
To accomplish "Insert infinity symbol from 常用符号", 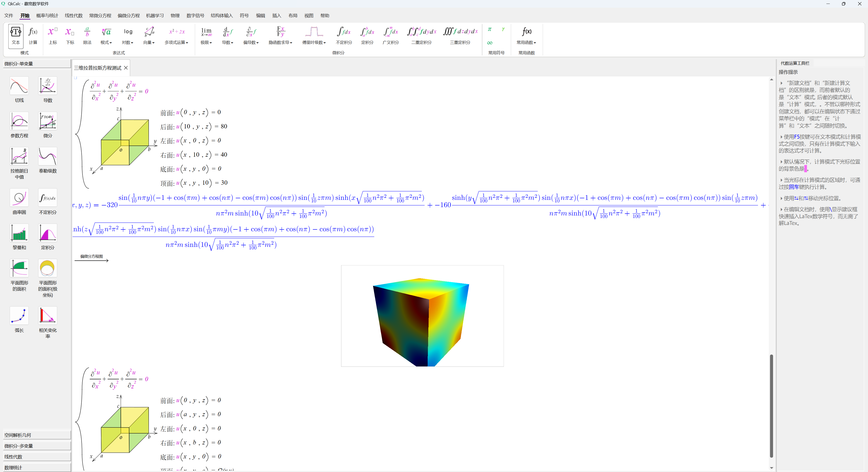I will pyautogui.click(x=490, y=43).
